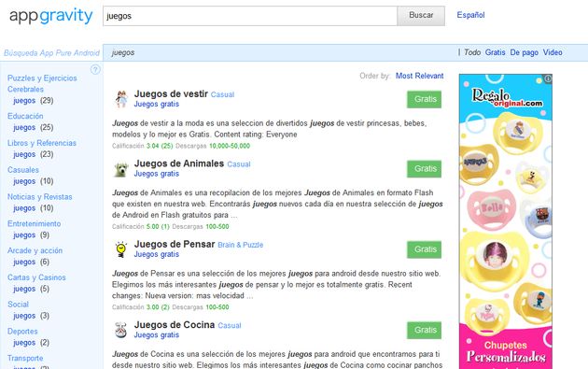Click Gratis button for Juegos de vestir
The width and height of the screenshot is (588, 369).
[424, 99]
